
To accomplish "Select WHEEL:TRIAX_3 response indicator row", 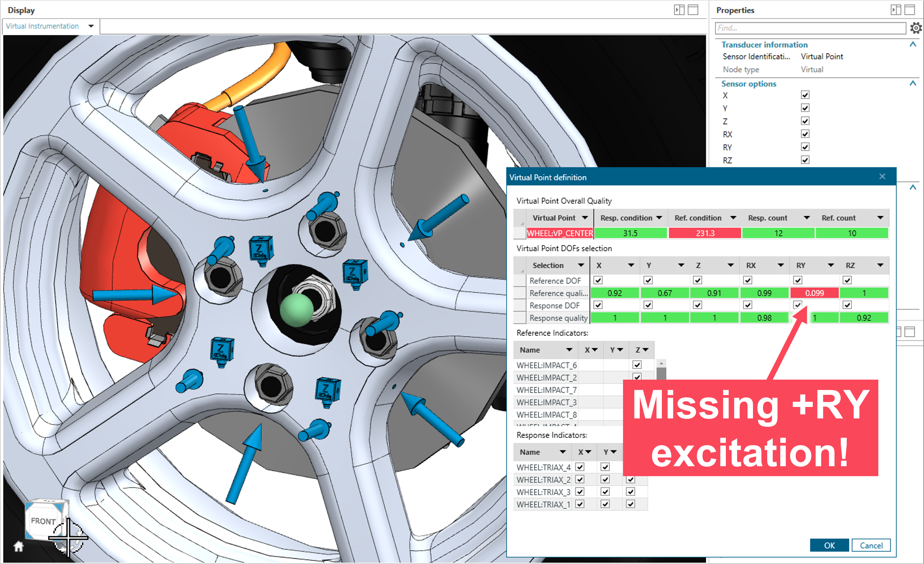I will pos(543,492).
